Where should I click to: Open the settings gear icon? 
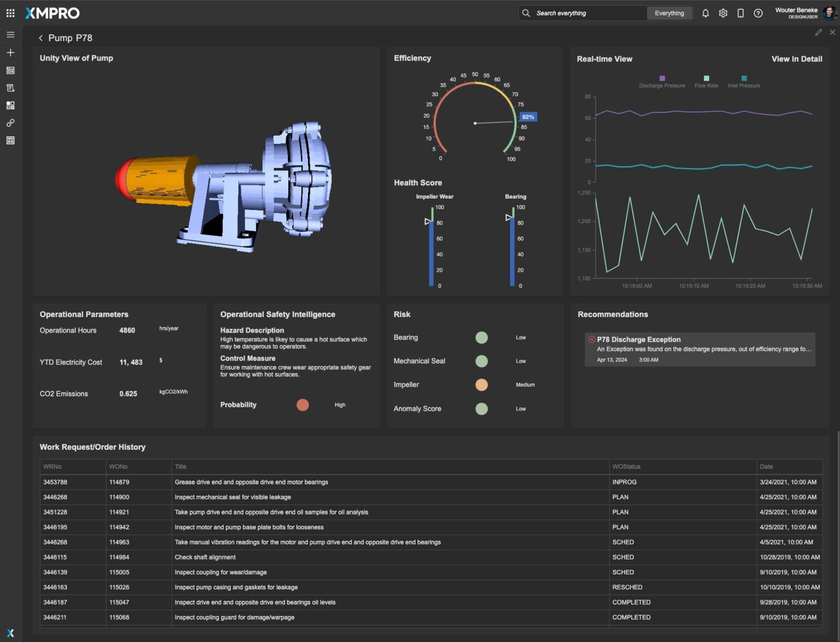[x=723, y=13]
